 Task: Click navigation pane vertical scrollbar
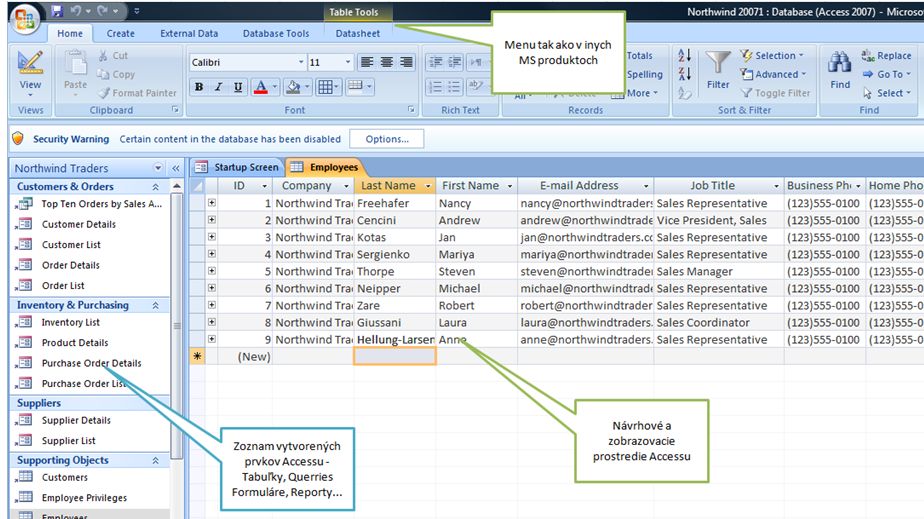176,324
